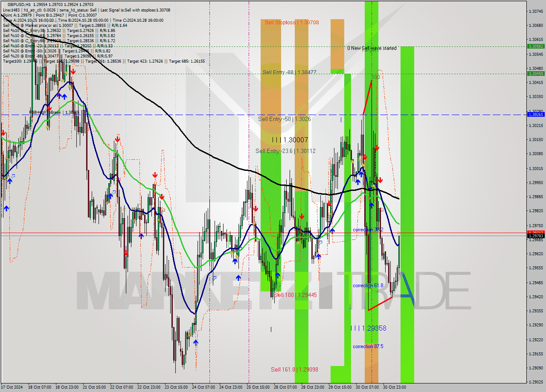Click the 1.30350 price axis value

[x=536, y=97]
